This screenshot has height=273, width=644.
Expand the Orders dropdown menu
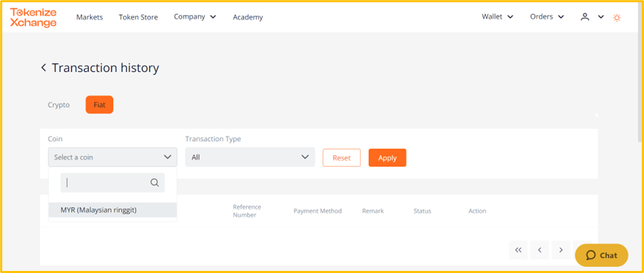pyautogui.click(x=547, y=17)
